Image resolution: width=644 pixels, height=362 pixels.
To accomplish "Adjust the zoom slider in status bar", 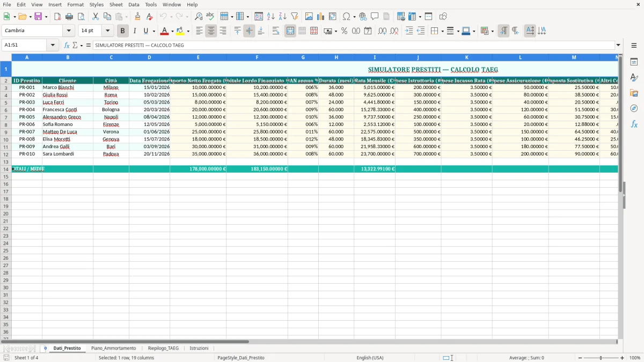I will coord(601,358).
